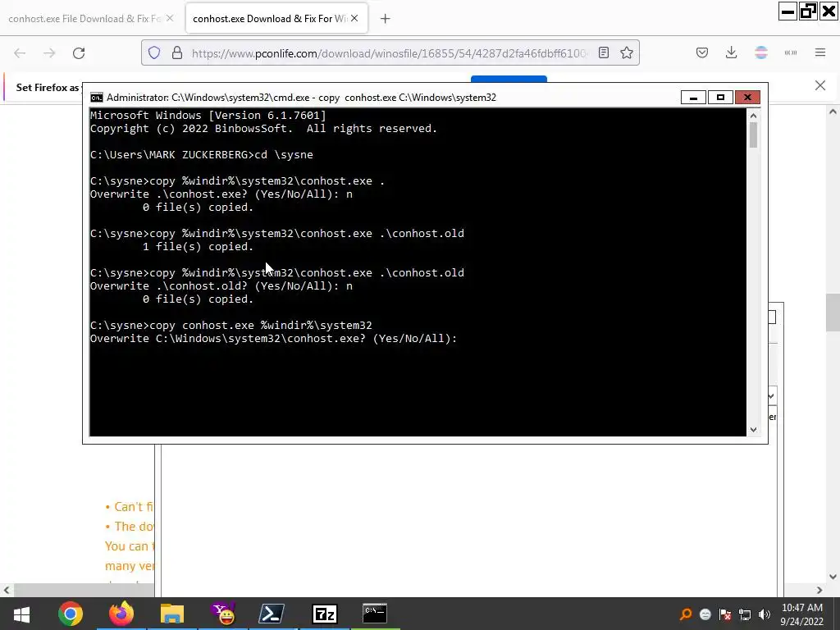Viewport: 840px width, 630px height.
Task: Select conhost.exe Download & Fix tab
Action: tap(269, 19)
